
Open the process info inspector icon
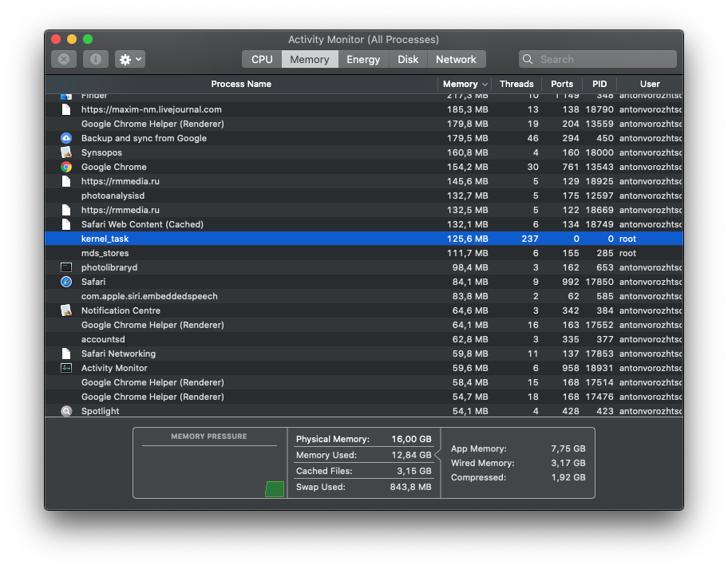click(96, 59)
